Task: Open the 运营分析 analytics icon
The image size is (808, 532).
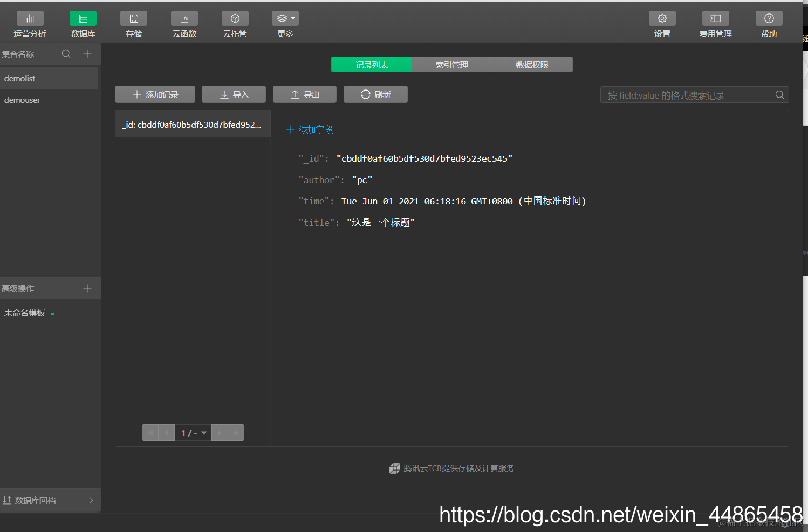Action: tap(30, 18)
